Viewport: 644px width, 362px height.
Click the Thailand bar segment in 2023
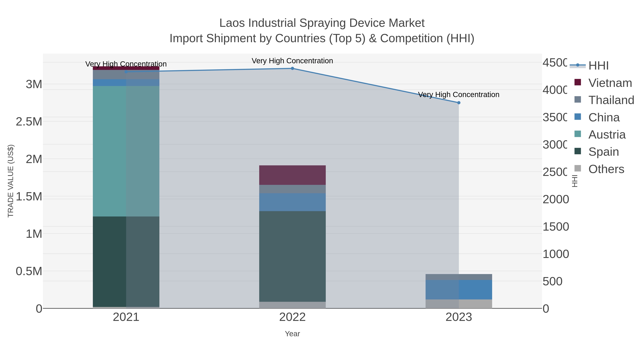click(x=459, y=277)
